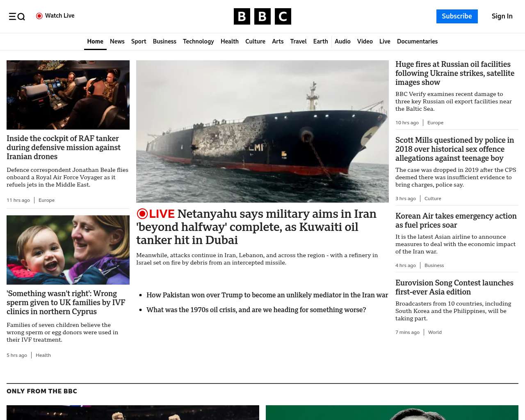Select the Home tab
The image size is (525, 420).
pos(95,41)
